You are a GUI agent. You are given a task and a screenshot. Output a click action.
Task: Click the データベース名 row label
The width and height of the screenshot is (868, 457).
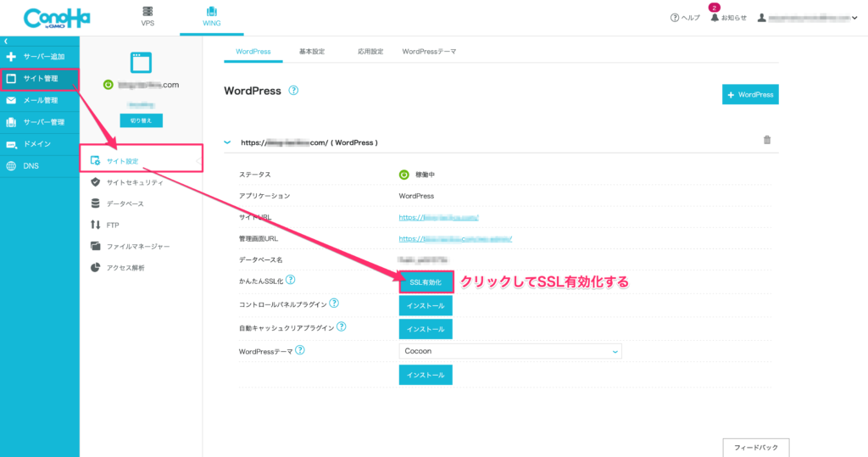[x=260, y=259]
